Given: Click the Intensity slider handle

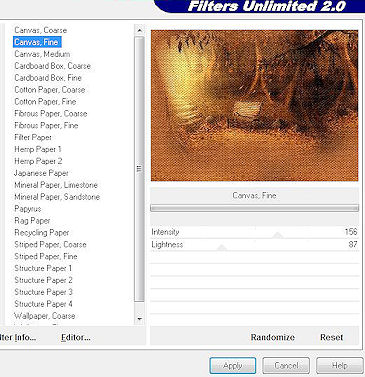Looking at the screenshot, I should (277, 236).
